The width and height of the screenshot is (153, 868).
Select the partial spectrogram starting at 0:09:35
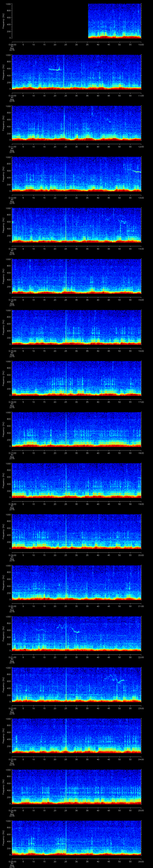(115, 21)
